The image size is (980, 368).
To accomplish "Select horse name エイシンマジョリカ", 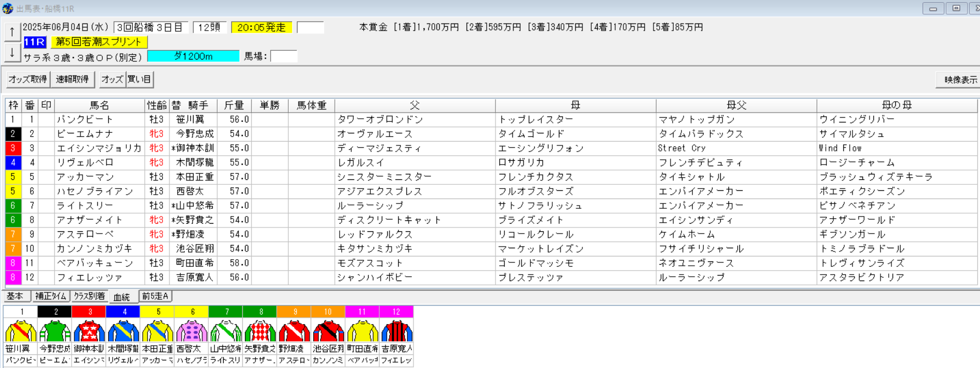I will point(99,148).
